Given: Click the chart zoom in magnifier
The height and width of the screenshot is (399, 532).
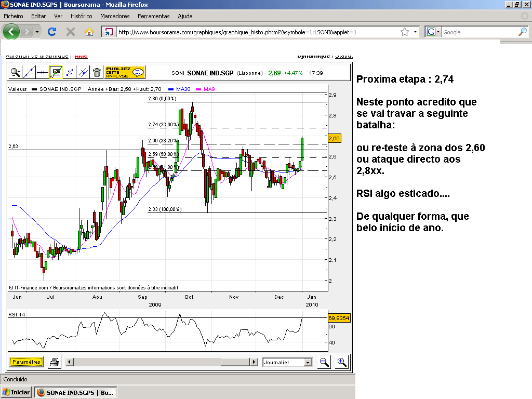Looking at the screenshot, I should 341,362.
